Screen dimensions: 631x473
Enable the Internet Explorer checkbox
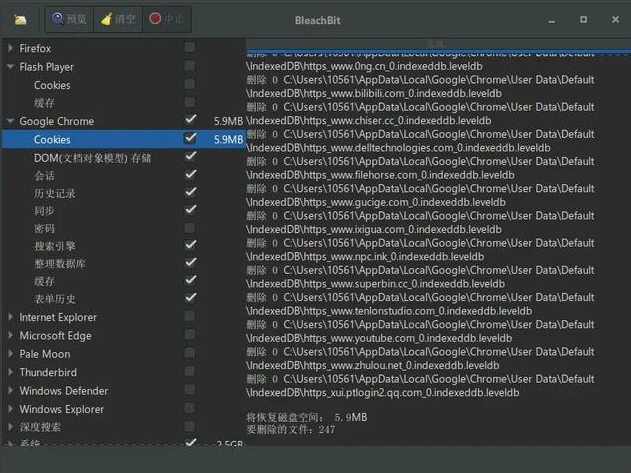tap(190, 316)
